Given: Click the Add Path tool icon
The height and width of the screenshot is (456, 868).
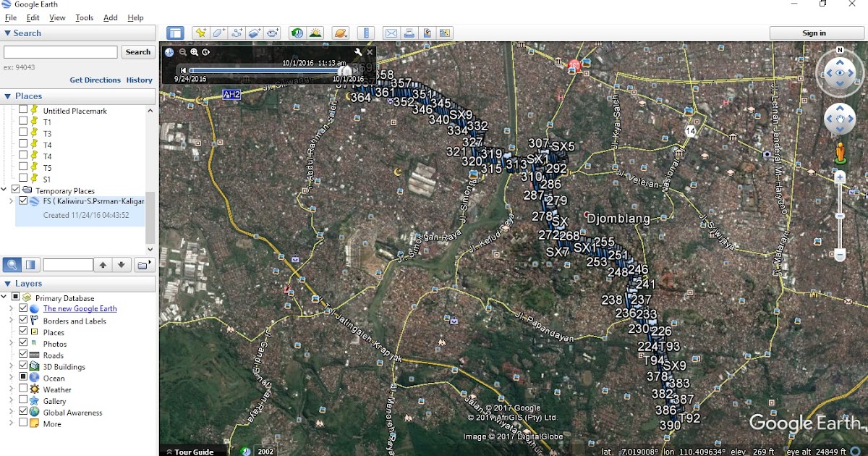Looking at the screenshot, I should click(x=237, y=33).
